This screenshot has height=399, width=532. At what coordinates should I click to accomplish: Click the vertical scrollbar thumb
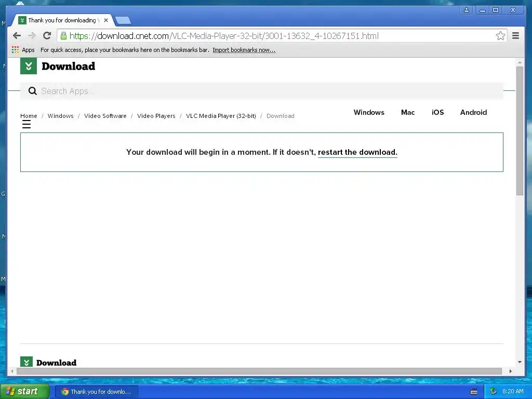520,130
